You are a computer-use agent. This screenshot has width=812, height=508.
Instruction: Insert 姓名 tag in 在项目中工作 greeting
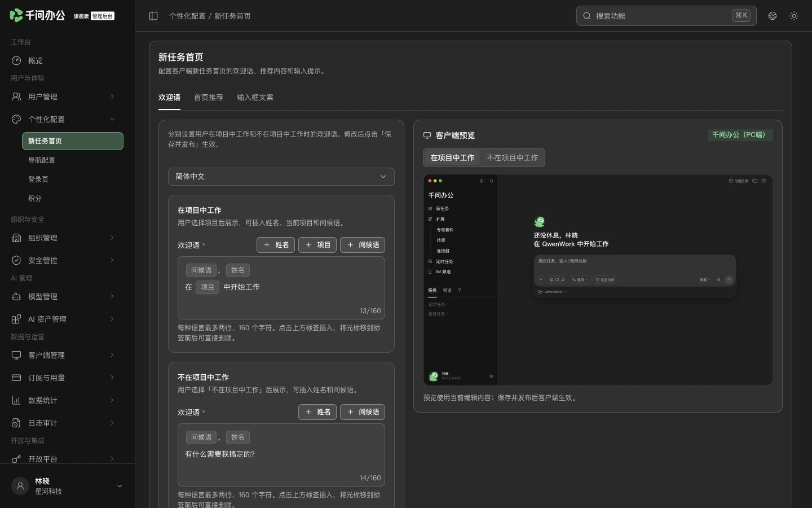[276, 245]
